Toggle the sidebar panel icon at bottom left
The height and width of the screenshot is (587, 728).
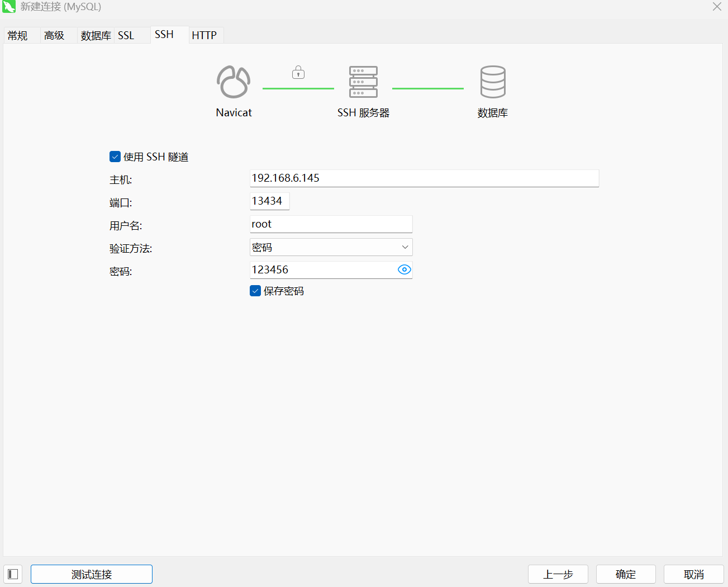click(x=13, y=574)
